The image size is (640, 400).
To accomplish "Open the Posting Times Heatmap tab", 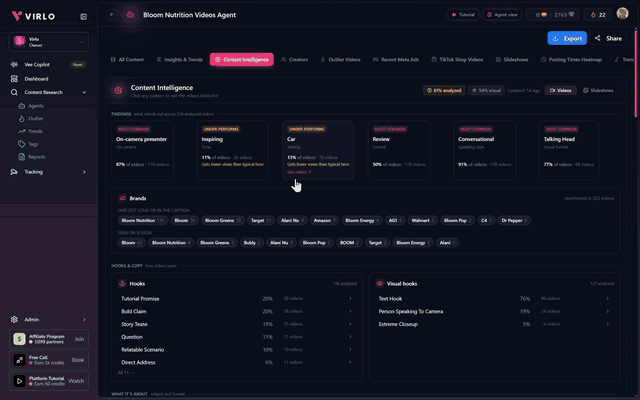I will (x=571, y=60).
